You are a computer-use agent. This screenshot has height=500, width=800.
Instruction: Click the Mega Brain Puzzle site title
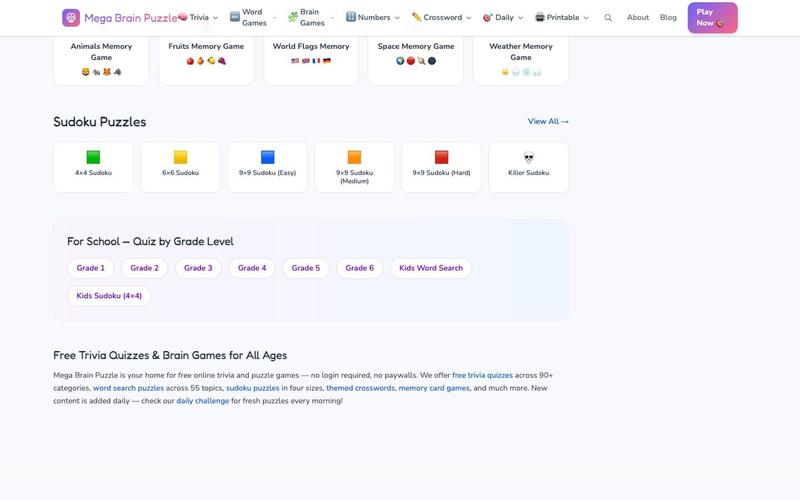pos(131,18)
